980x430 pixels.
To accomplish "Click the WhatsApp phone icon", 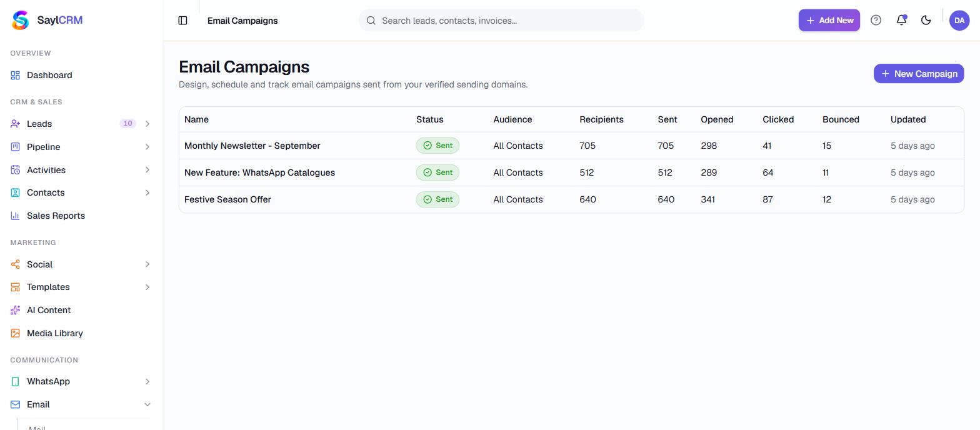I will (x=16, y=381).
